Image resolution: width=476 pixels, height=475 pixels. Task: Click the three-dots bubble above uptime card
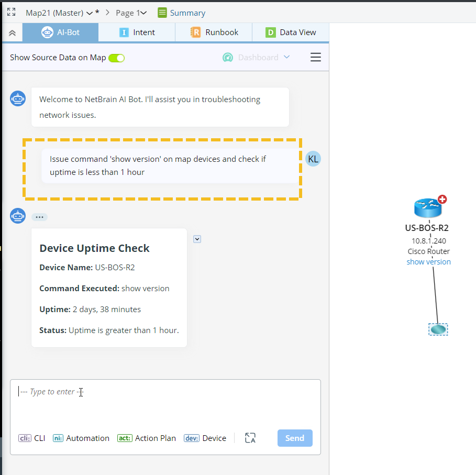pos(39,217)
